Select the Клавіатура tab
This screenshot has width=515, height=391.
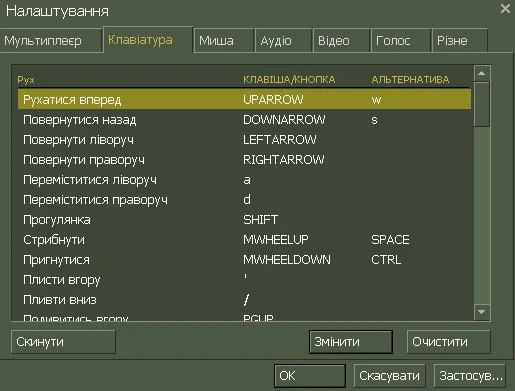148,40
